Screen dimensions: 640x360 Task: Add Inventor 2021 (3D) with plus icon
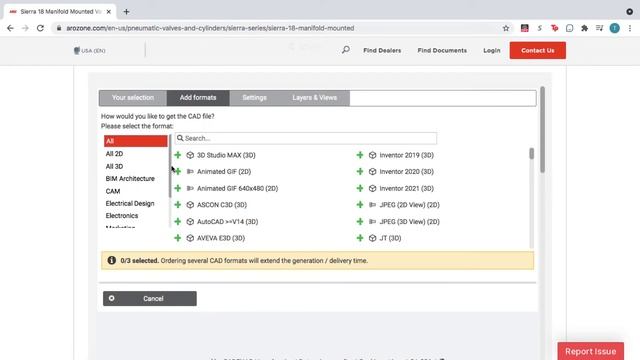coord(360,188)
